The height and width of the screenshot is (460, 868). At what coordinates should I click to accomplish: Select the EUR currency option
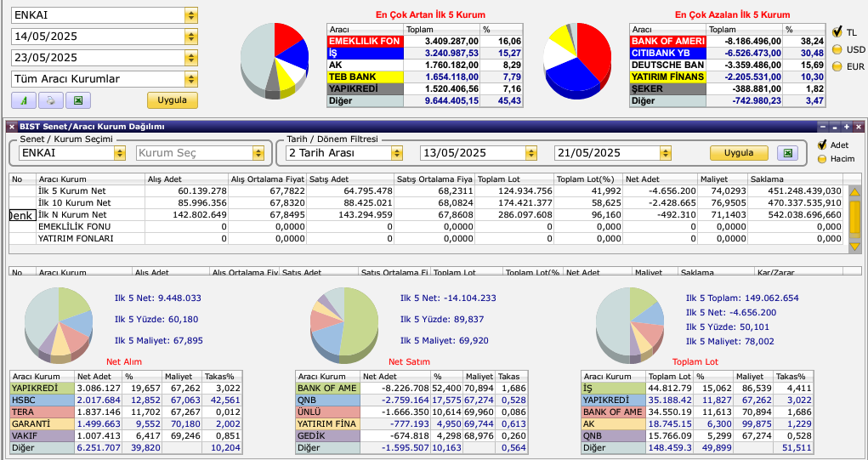[x=837, y=66]
